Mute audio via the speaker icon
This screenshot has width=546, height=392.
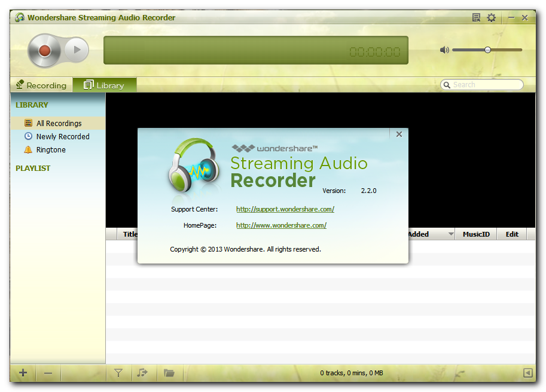(444, 50)
